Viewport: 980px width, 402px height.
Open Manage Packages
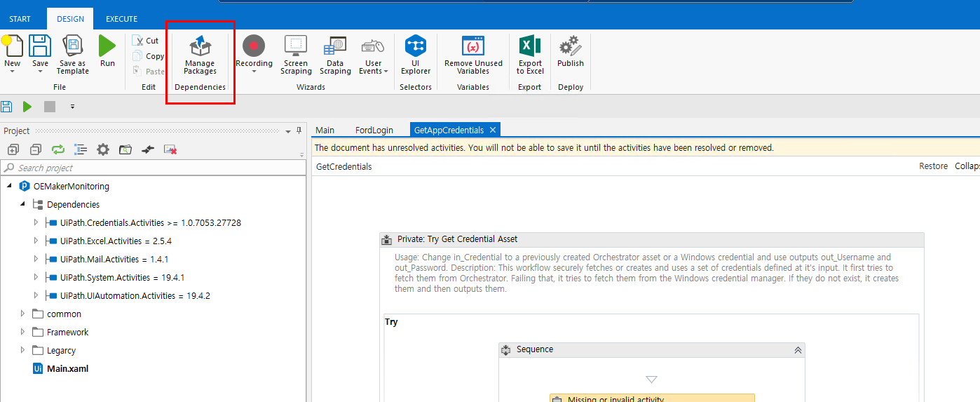click(200, 55)
